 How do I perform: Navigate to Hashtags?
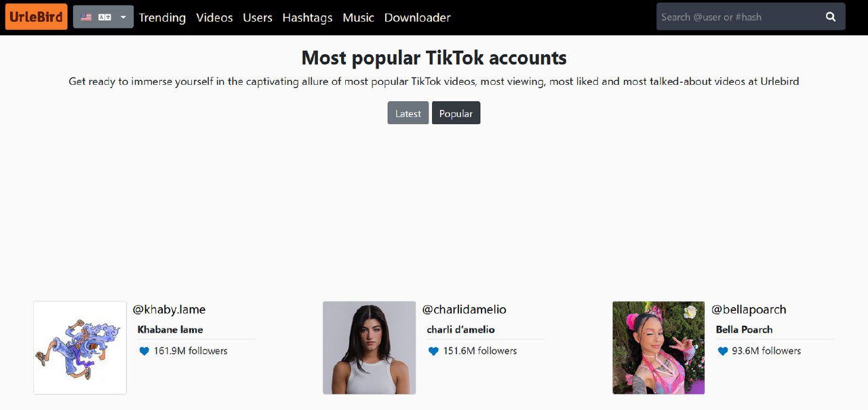[307, 18]
